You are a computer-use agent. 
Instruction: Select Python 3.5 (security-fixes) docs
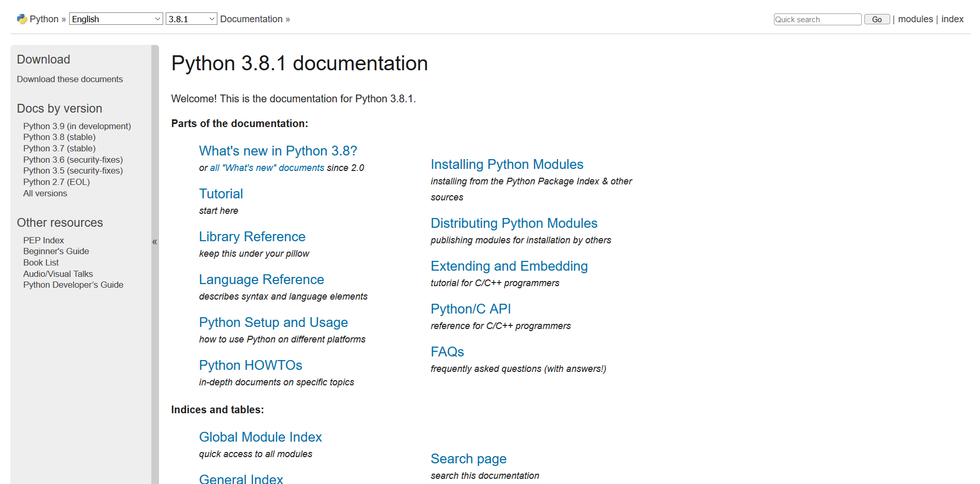73,170
